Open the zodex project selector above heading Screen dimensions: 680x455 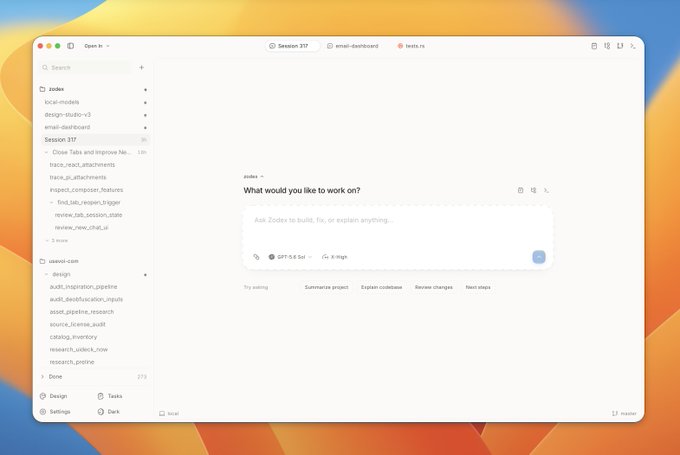tap(254, 177)
